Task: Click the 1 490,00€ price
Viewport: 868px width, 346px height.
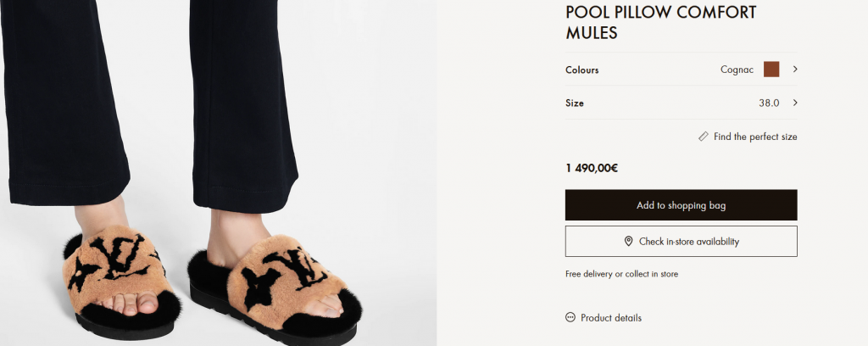Action: [x=592, y=168]
